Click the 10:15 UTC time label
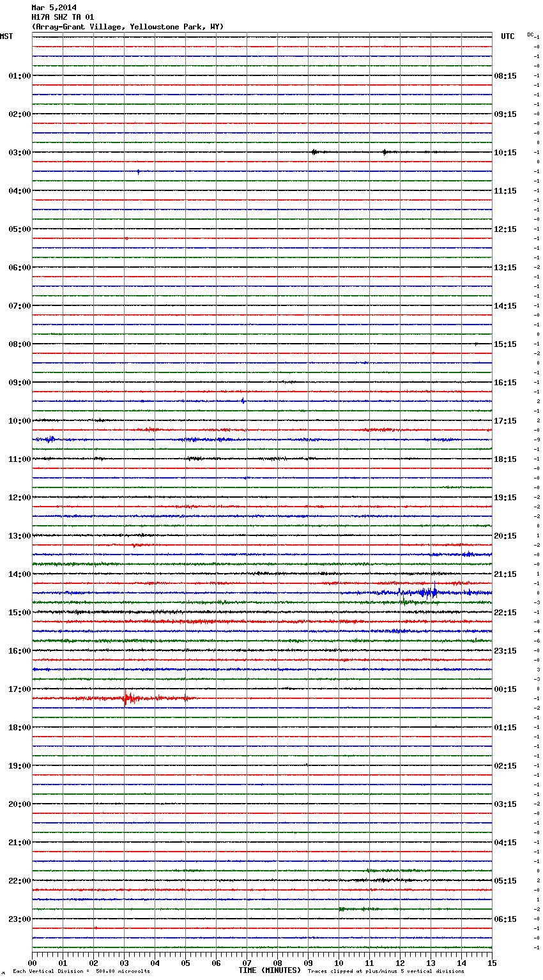Image resolution: width=543 pixels, height=980 pixels. [x=505, y=153]
